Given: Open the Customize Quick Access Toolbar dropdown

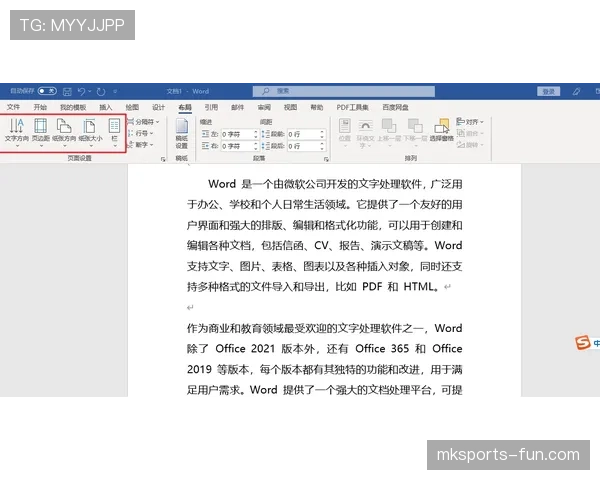Looking at the screenshot, I should click(x=115, y=91).
